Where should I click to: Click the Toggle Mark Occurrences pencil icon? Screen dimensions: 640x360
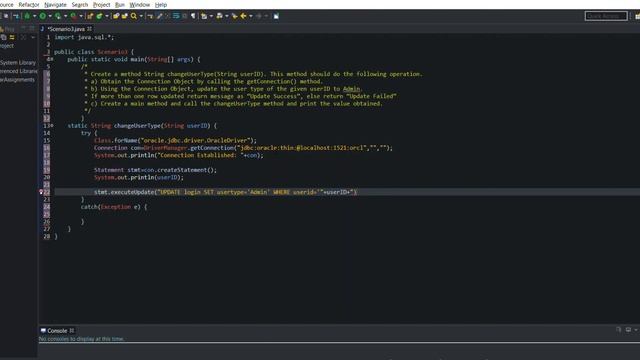point(160,16)
